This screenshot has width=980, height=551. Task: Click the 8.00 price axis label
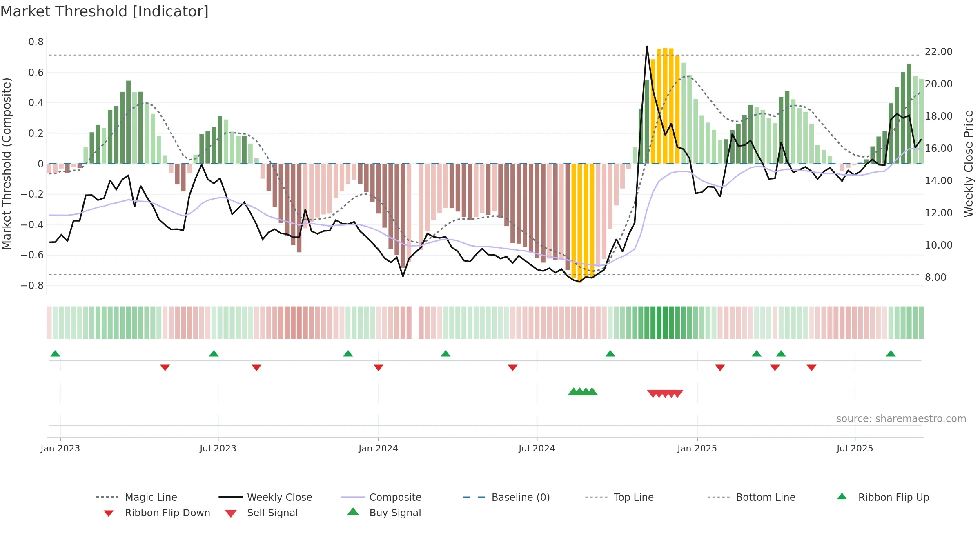(x=935, y=278)
